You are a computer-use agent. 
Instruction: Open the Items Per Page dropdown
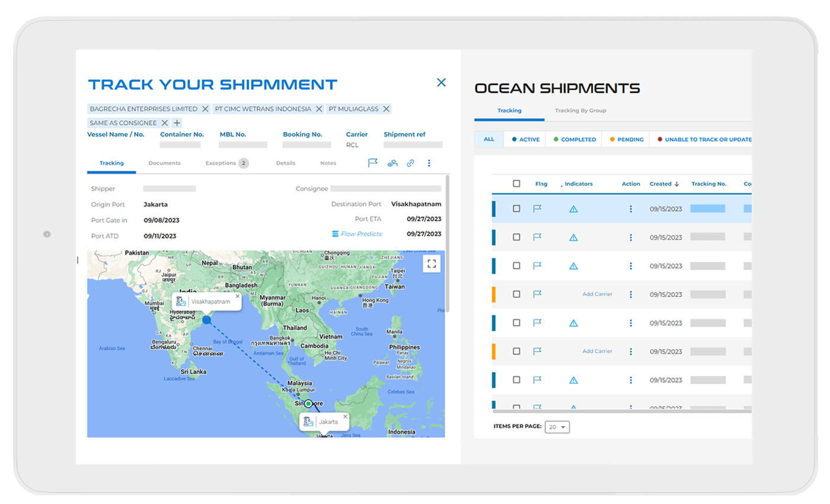557,427
